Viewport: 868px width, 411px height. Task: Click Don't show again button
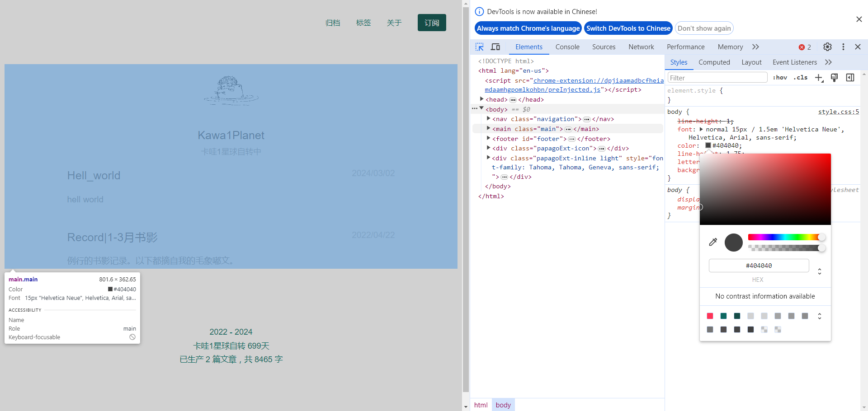coord(704,28)
